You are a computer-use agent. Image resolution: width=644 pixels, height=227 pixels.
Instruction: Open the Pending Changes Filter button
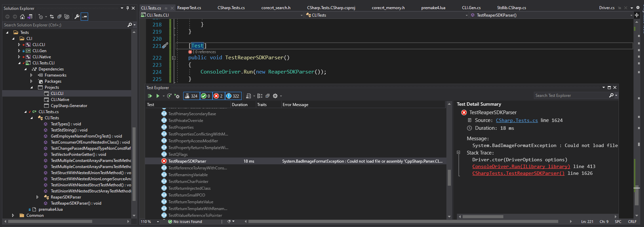pyautogui.click(x=41, y=17)
